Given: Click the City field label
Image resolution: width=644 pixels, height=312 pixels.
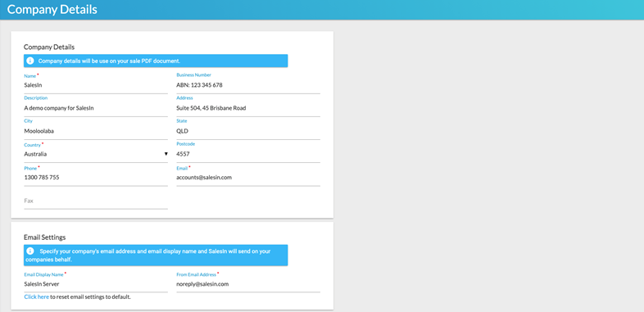Looking at the screenshot, I should click(x=29, y=121).
